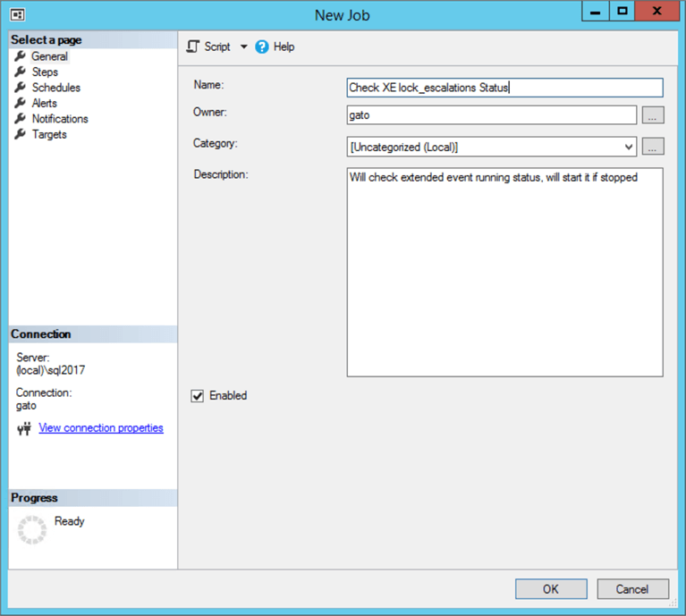This screenshot has width=686, height=616.
Task: Click the server name (local)\sql2017
Action: click(51, 371)
